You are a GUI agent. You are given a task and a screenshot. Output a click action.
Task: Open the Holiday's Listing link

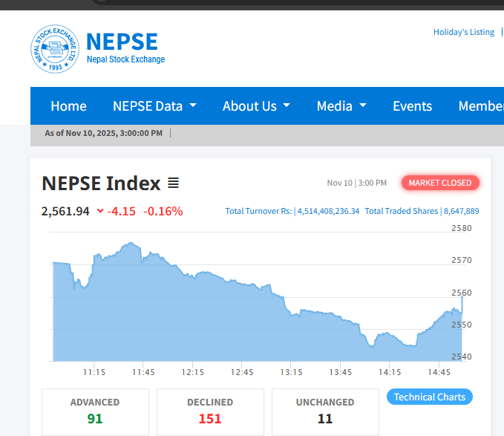(x=464, y=33)
